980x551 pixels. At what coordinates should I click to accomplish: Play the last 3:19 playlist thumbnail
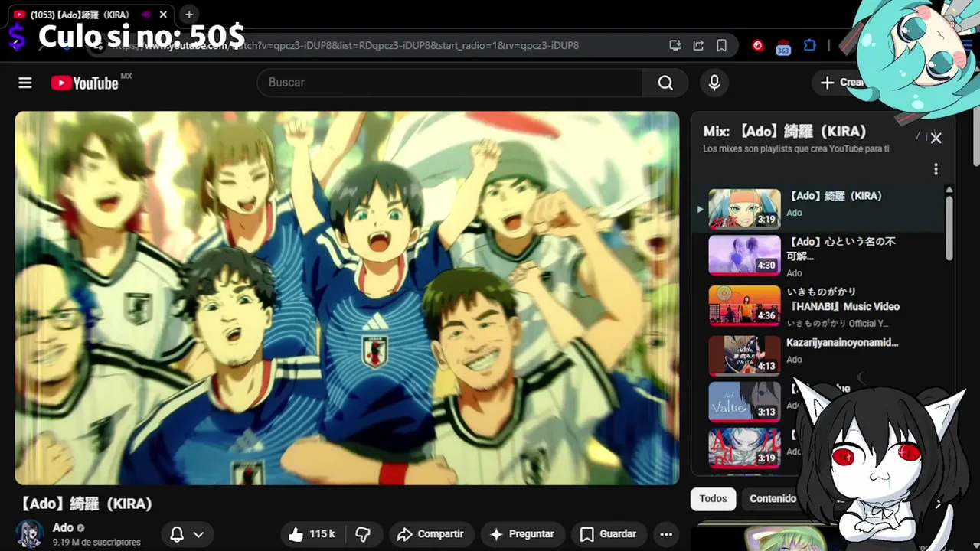(744, 448)
